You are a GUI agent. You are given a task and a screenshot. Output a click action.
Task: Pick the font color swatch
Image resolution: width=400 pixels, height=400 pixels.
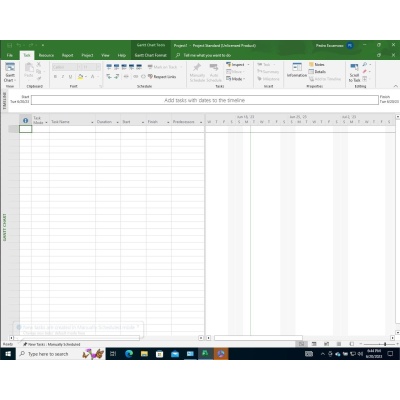click(x=93, y=77)
